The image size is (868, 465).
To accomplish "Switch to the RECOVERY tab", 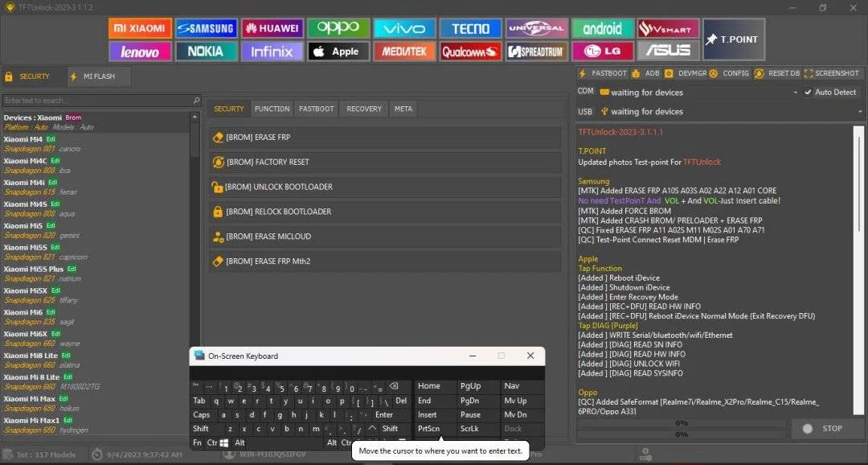I will pyautogui.click(x=364, y=109).
